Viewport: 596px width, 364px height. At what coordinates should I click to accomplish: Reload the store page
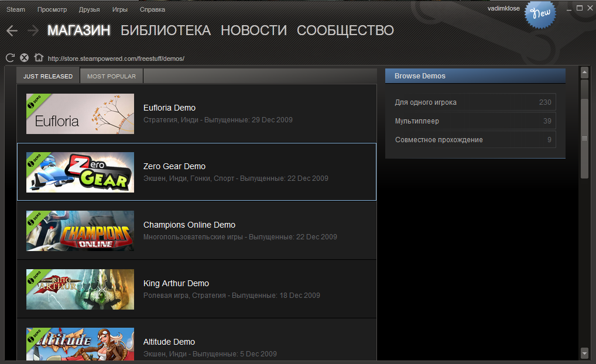pos(11,58)
